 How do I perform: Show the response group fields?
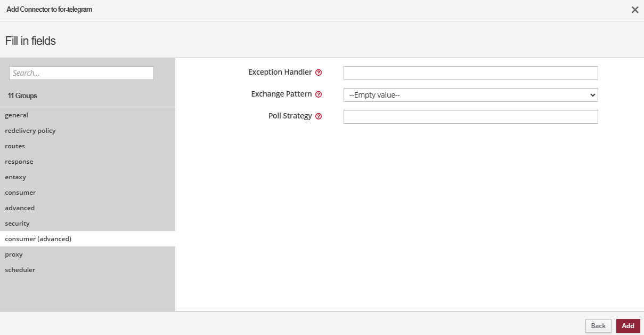[x=19, y=162]
